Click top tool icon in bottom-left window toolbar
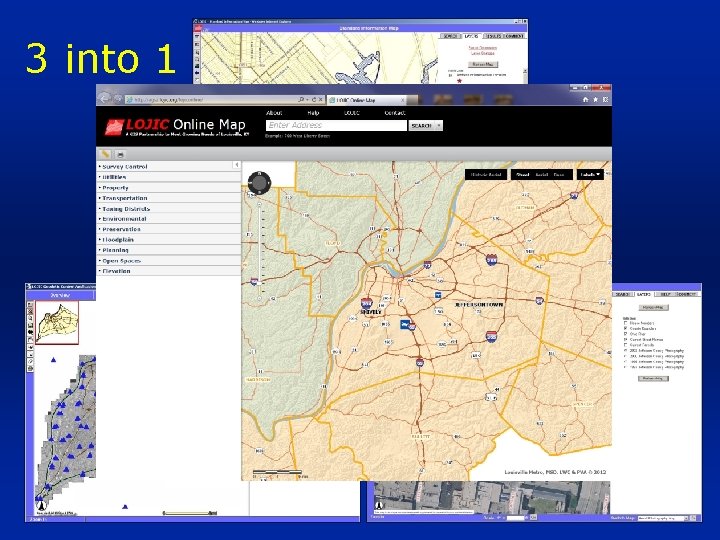 (30, 304)
